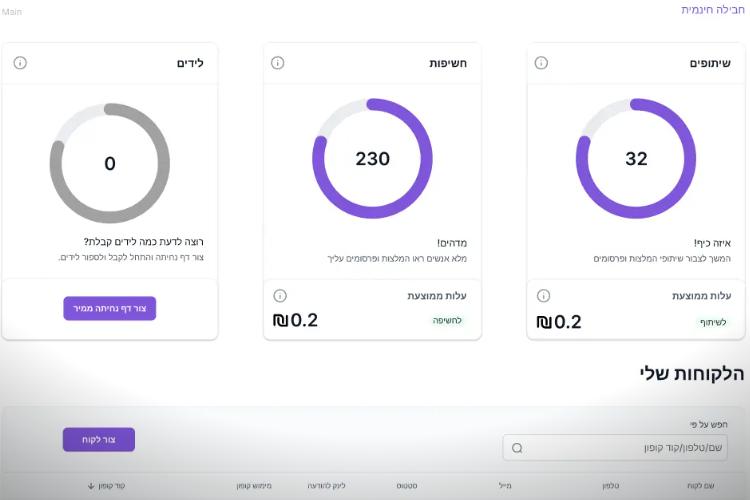Click עלות ממוצעת label in חשיפות card
The width and height of the screenshot is (750, 500).
(x=437, y=296)
